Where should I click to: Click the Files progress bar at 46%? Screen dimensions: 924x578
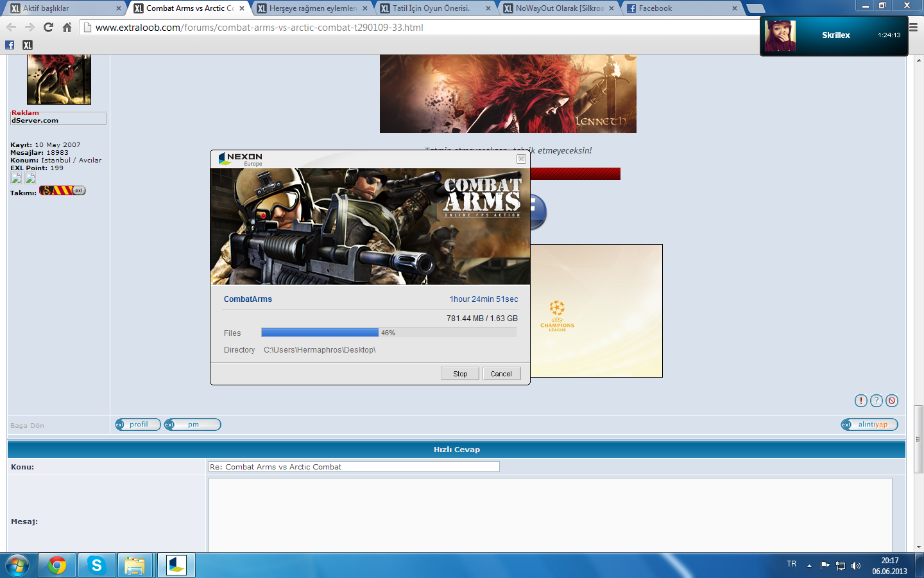point(389,333)
